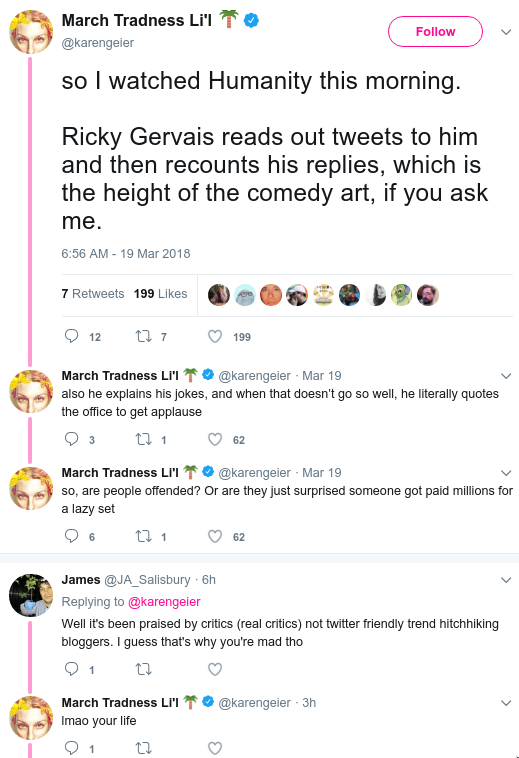Screen dimensions: 519x758
Task: View the 199 Likes list
Action: [x=160, y=293]
